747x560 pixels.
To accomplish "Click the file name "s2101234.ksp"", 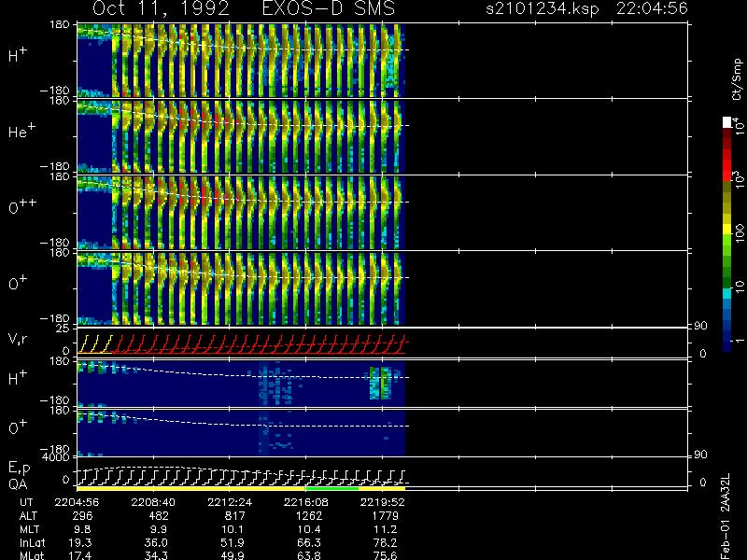I will (x=543, y=8).
